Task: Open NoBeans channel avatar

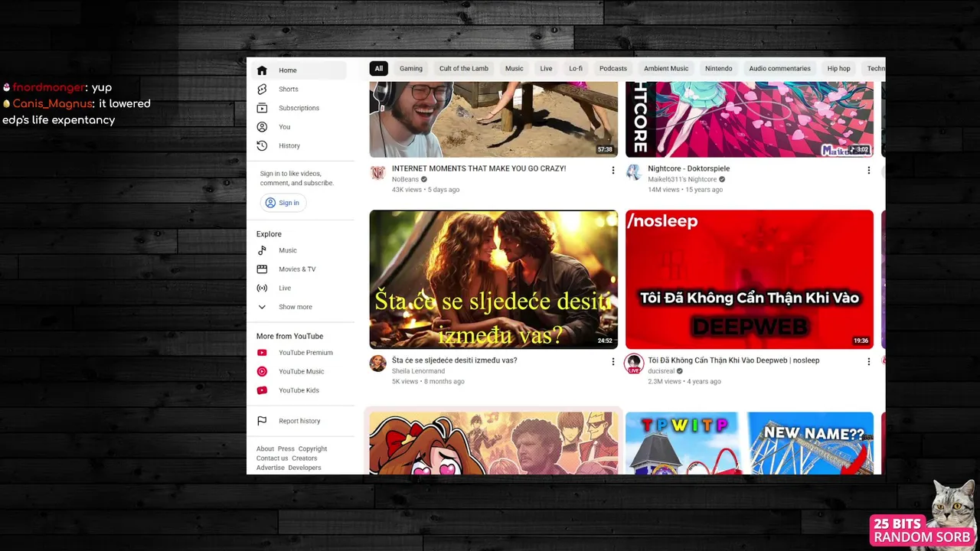Action: (377, 173)
